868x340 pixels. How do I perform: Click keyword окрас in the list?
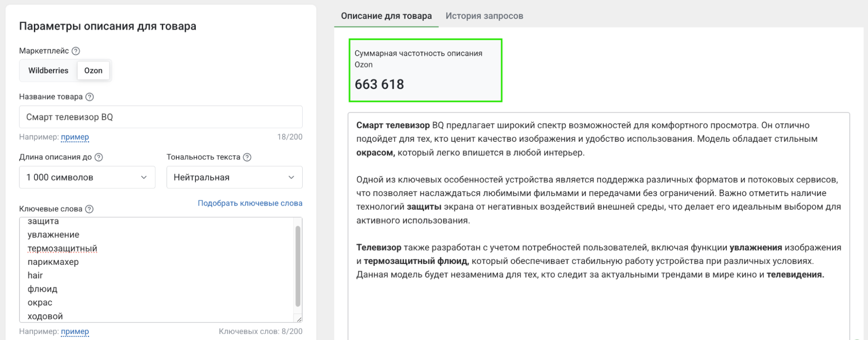point(40,303)
